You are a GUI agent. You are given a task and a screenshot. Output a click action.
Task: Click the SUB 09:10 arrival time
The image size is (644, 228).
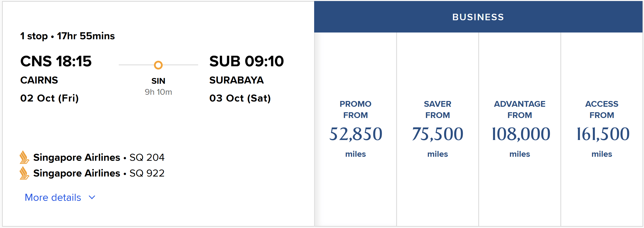click(247, 61)
